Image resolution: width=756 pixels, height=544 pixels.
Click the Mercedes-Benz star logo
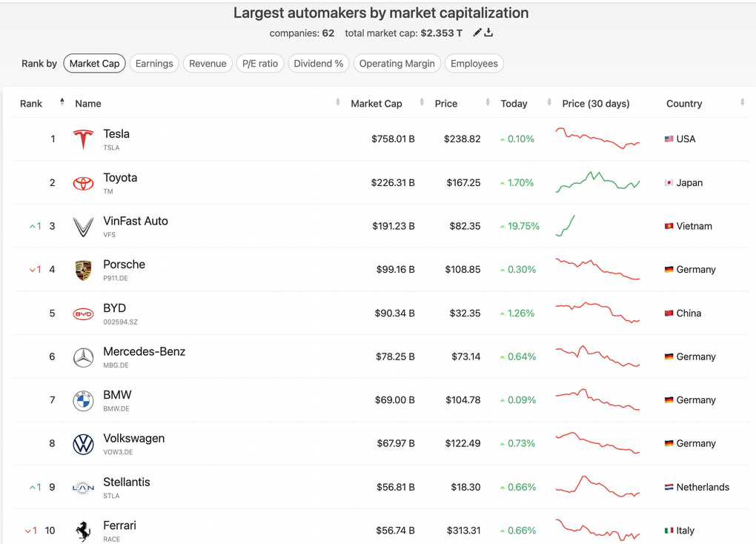[x=83, y=357]
